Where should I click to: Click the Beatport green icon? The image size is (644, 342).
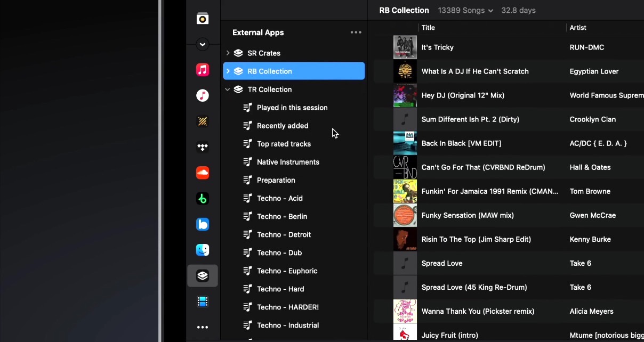coord(203,198)
